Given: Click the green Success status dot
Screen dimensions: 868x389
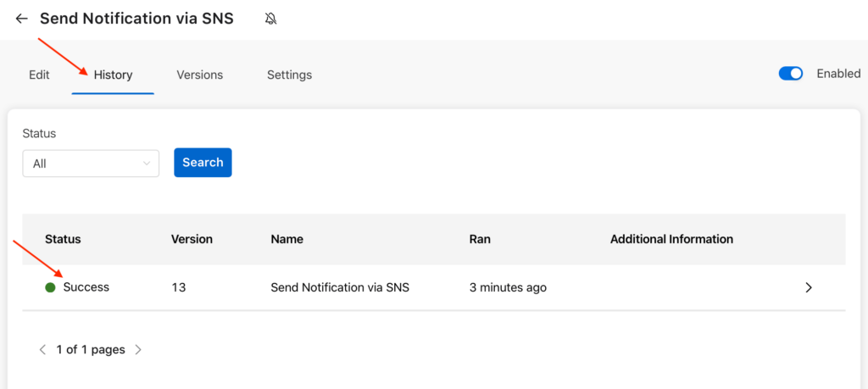Looking at the screenshot, I should coord(50,287).
